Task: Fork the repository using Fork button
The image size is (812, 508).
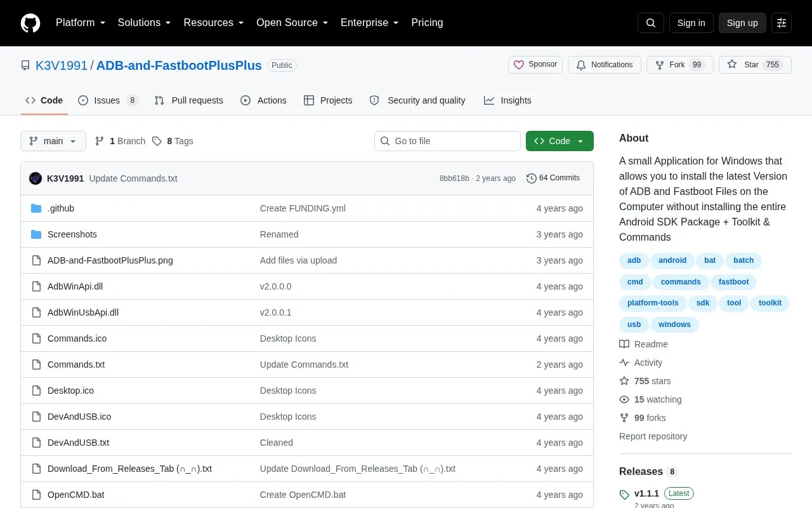Action: click(x=680, y=65)
